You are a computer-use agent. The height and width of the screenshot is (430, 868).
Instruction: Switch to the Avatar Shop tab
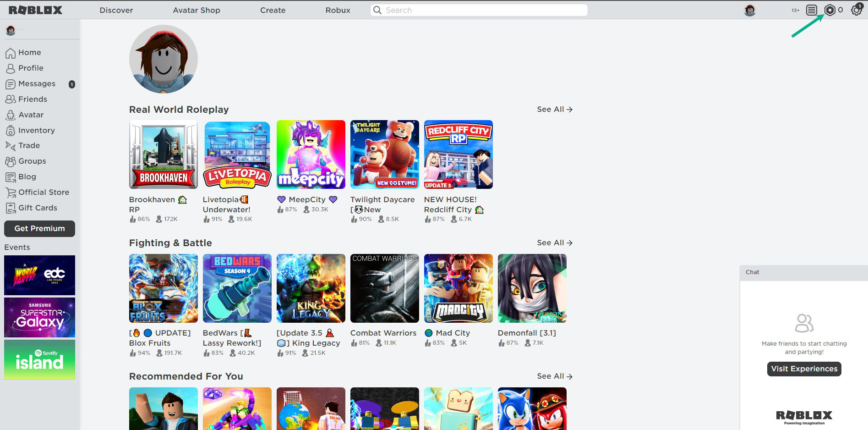point(197,10)
